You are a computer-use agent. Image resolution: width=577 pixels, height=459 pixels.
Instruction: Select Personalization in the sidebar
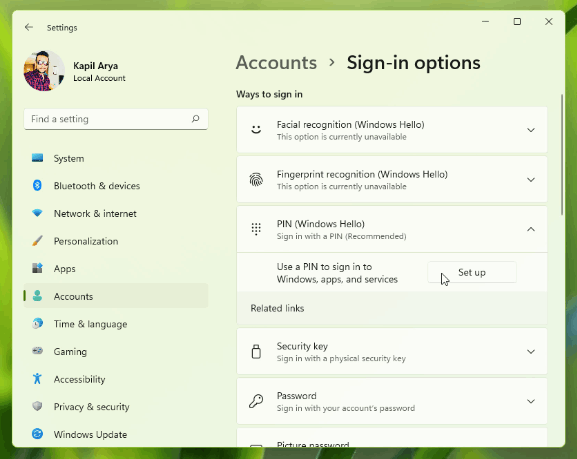coord(116,241)
